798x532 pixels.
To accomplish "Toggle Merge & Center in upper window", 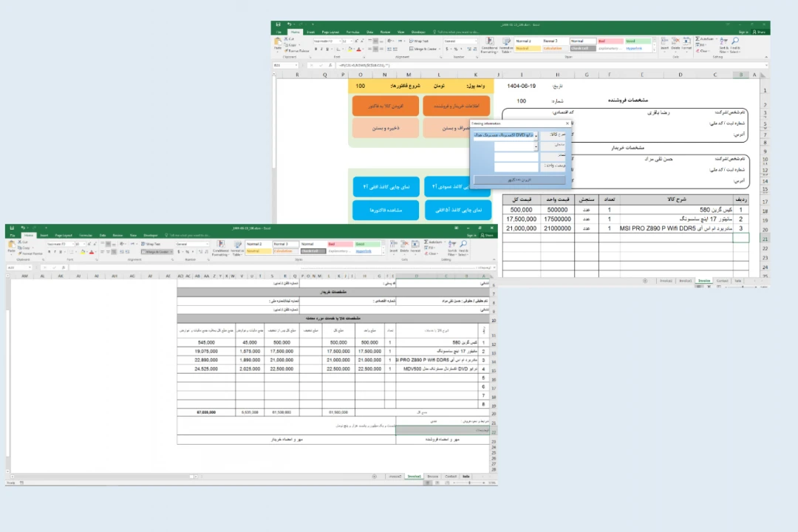I will (423, 49).
